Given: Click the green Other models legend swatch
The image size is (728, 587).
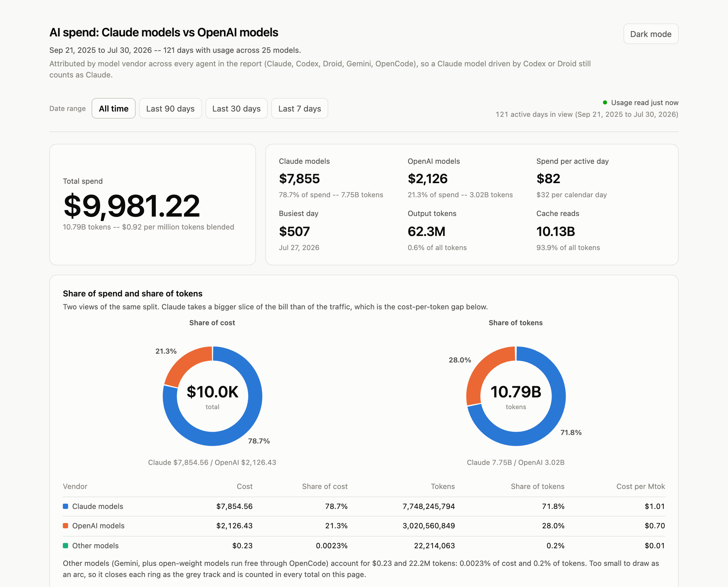Looking at the screenshot, I should [65, 545].
